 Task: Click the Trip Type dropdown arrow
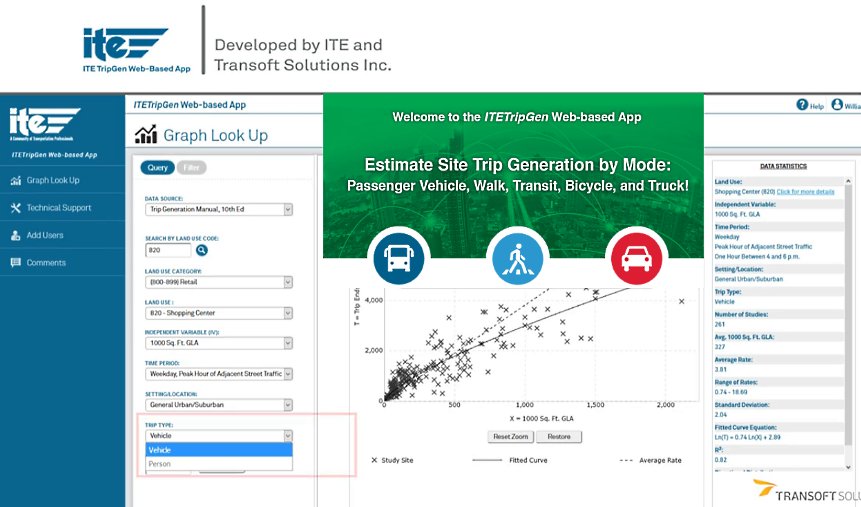[288, 436]
